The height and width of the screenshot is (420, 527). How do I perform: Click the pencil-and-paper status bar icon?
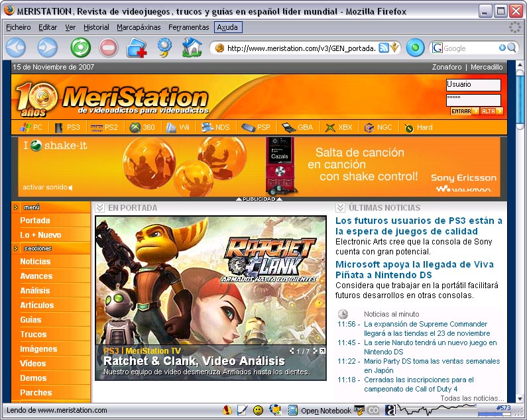[242, 410]
